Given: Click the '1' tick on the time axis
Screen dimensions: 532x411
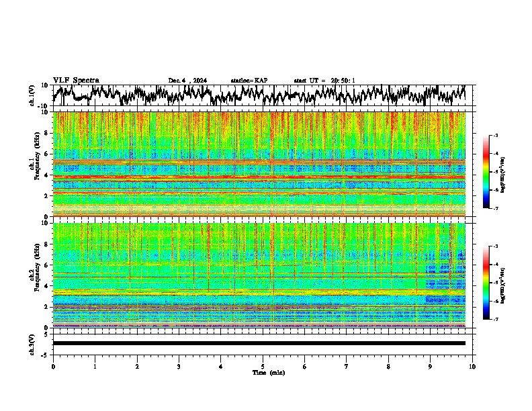Looking at the screenshot, I should click(95, 367).
